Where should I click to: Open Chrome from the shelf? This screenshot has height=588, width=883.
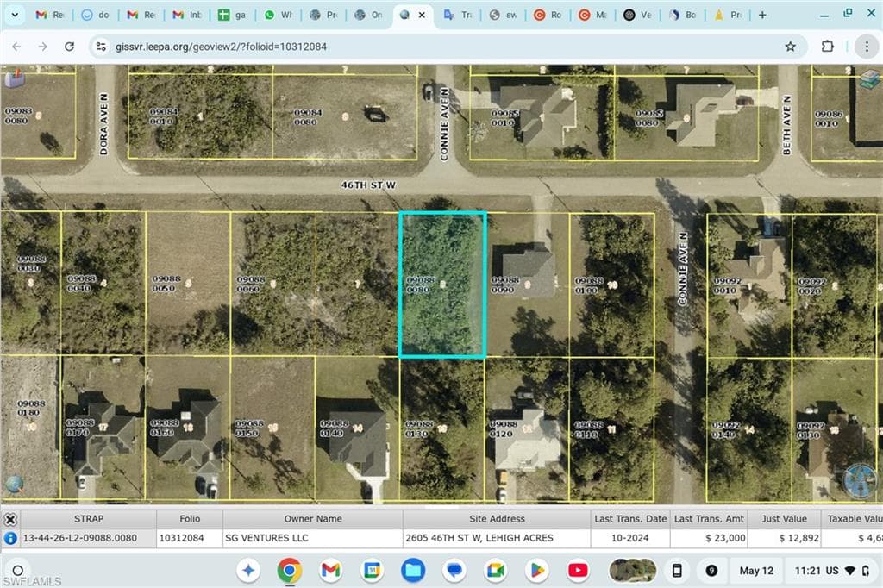click(x=290, y=571)
